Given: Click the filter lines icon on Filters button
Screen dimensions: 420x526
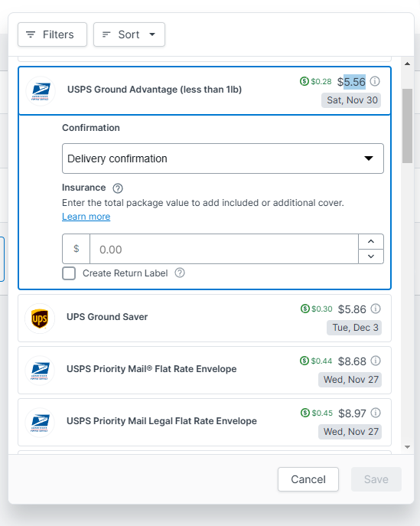Looking at the screenshot, I should pos(31,34).
